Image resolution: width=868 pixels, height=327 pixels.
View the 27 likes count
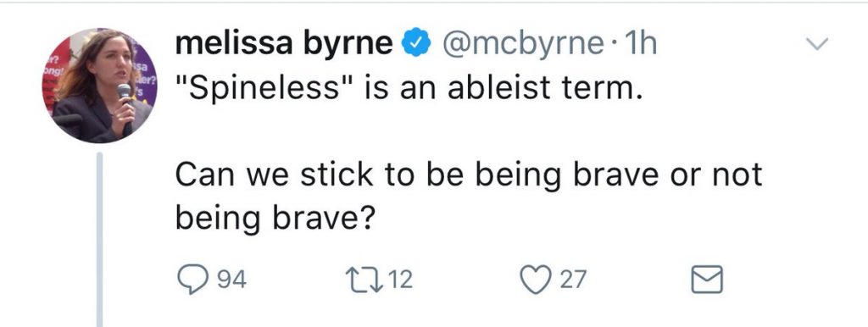[x=572, y=280]
